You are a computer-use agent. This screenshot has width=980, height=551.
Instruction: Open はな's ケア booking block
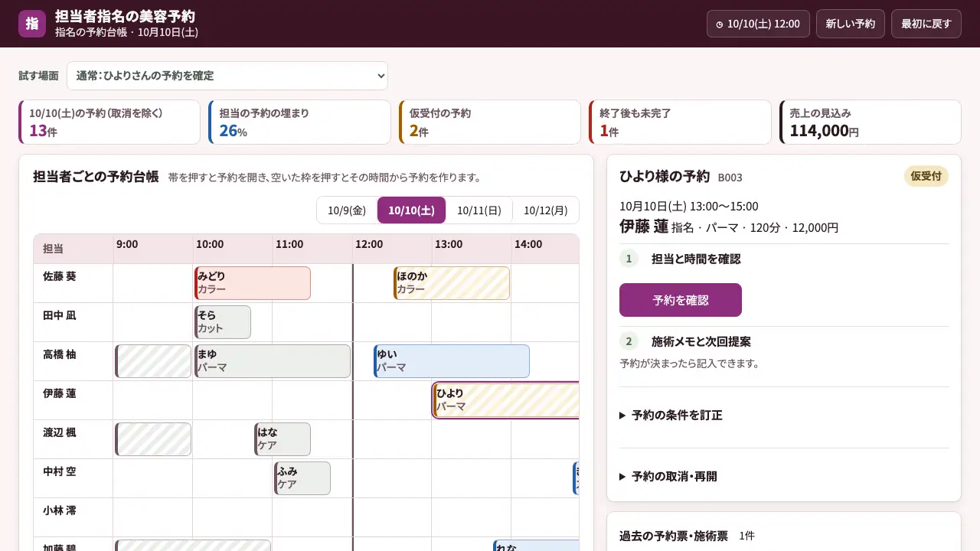coord(283,439)
